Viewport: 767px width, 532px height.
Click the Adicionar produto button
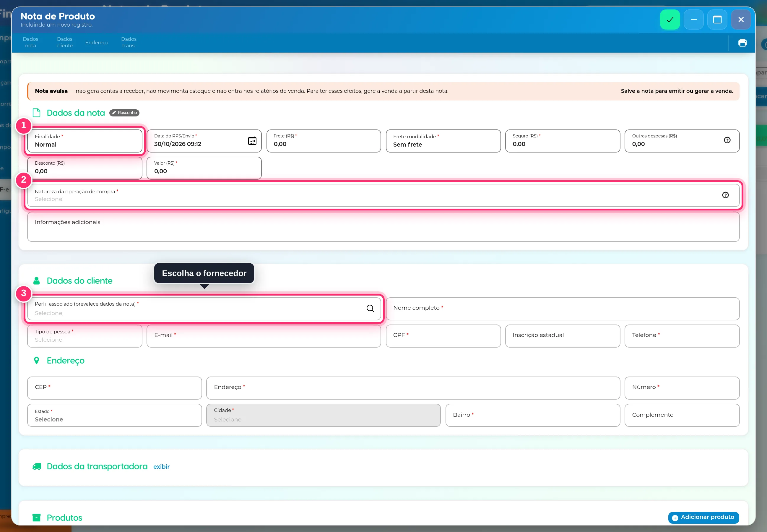(703, 517)
